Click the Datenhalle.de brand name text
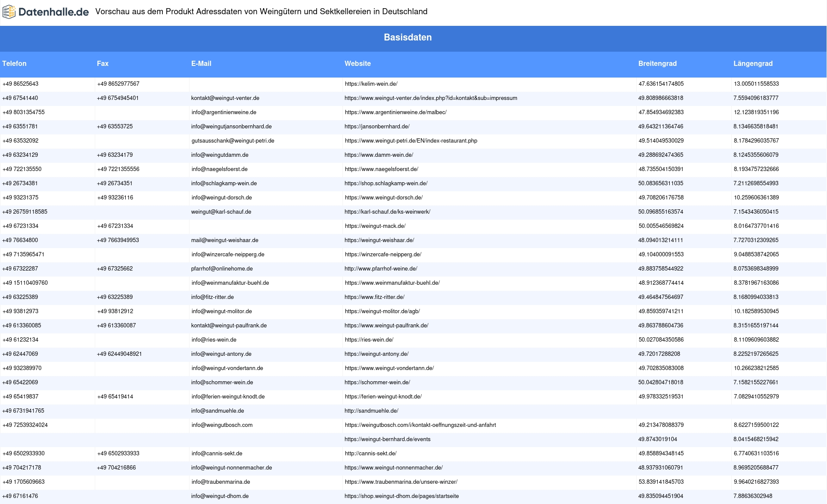Image resolution: width=827 pixels, height=504 pixels. (x=54, y=12)
